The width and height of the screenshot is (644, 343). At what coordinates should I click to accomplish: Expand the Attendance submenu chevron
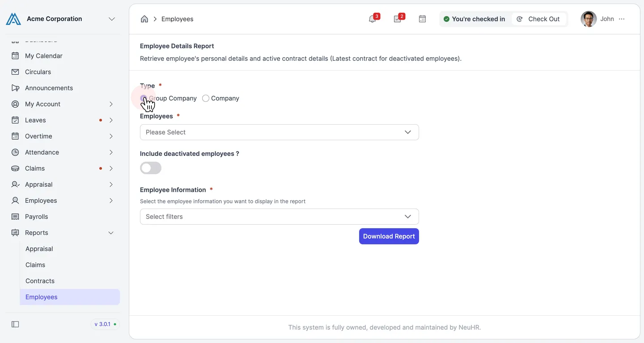(x=111, y=152)
